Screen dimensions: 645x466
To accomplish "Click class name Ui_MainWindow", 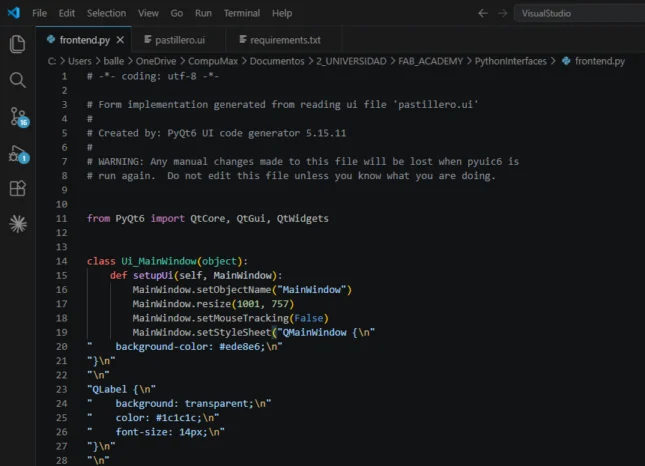I will 159,261.
